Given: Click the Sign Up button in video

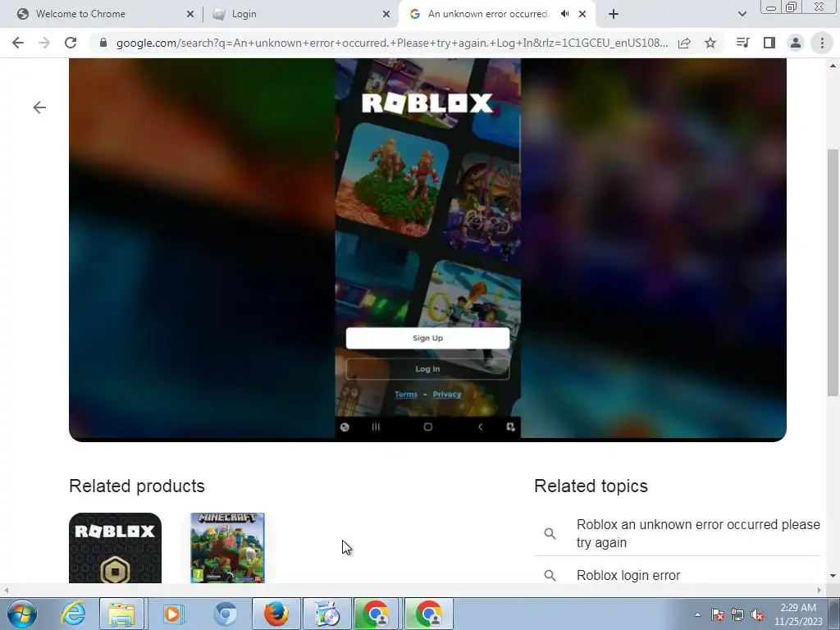Looking at the screenshot, I should coord(427,338).
